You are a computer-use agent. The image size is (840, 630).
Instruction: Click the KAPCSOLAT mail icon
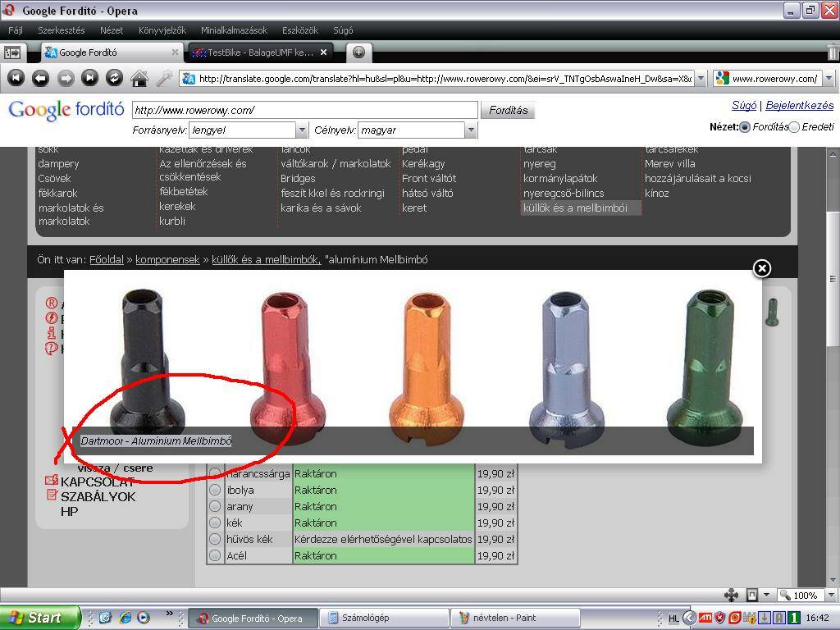pyautogui.click(x=52, y=479)
